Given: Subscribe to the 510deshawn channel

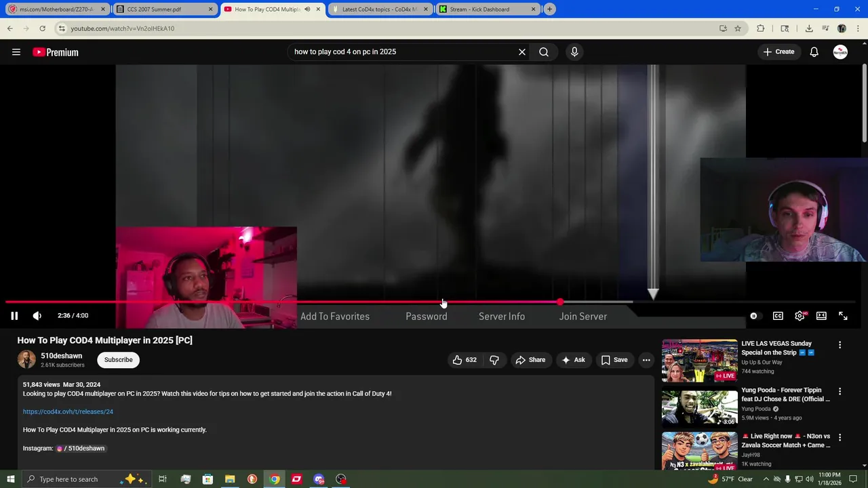Looking at the screenshot, I should coord(119,360).
